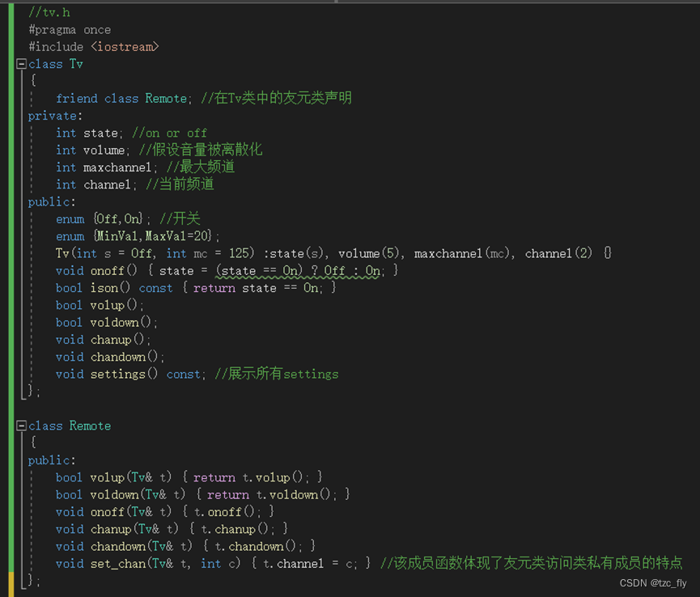700x597 pixels.
Task: Click the void chandown(Tv& t) line in Remote
Action: (185, 546)
